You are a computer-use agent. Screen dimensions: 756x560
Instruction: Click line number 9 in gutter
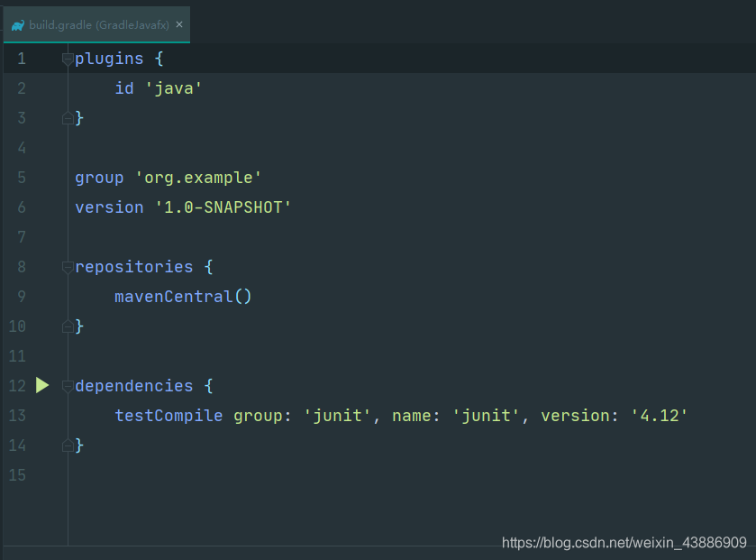coord(22,297)
